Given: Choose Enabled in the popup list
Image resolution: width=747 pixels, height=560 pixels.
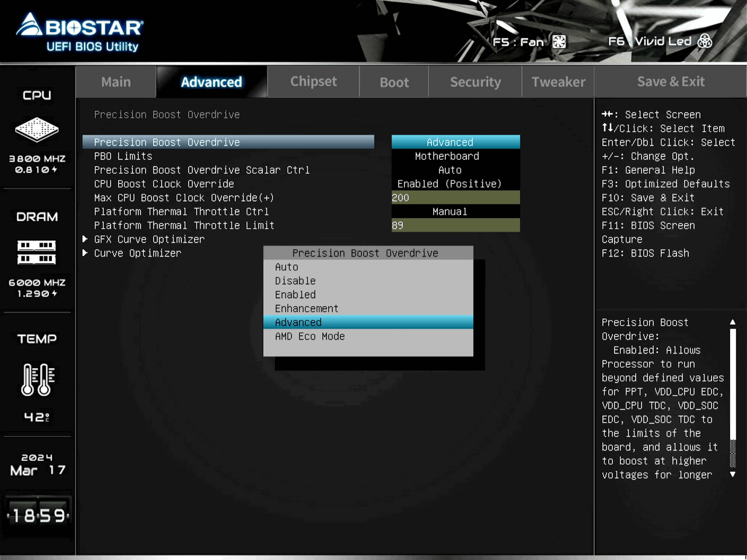Looking at the screenshot, I should coord(368,295).
